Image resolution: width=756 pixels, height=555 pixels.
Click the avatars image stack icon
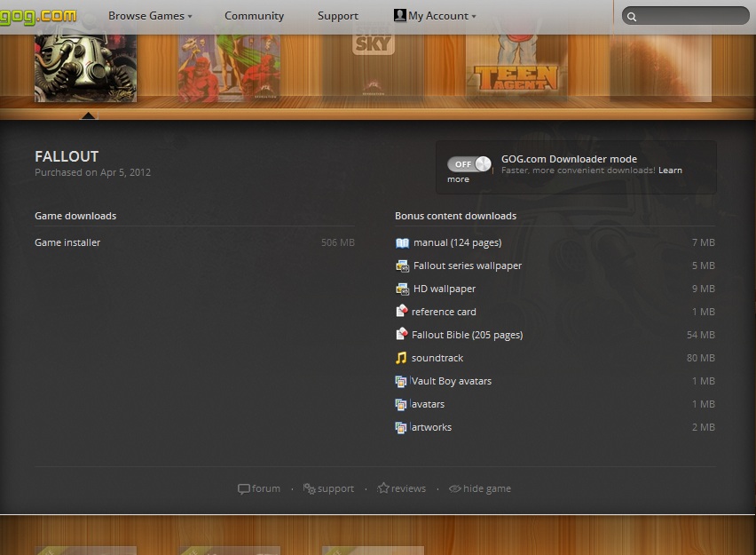(x=401, y=404)
